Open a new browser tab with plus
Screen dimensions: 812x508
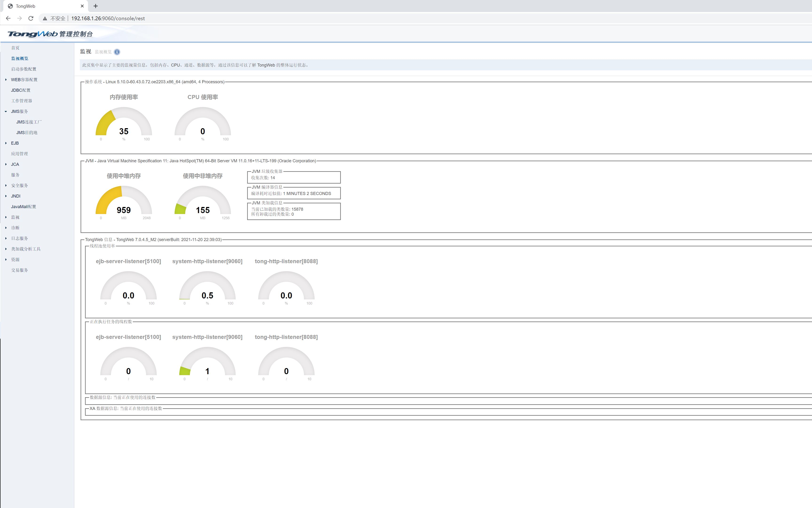point(96,6)
